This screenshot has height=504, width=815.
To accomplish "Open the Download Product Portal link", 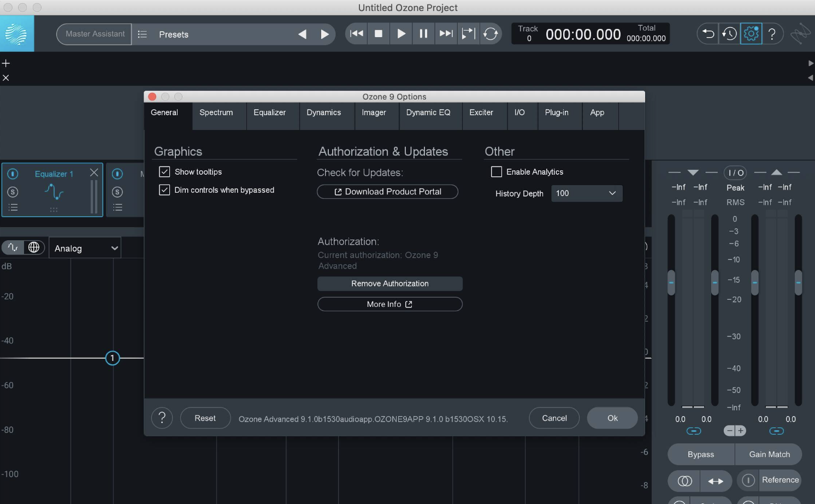I will pyautogui.click(x=387, y=192).
